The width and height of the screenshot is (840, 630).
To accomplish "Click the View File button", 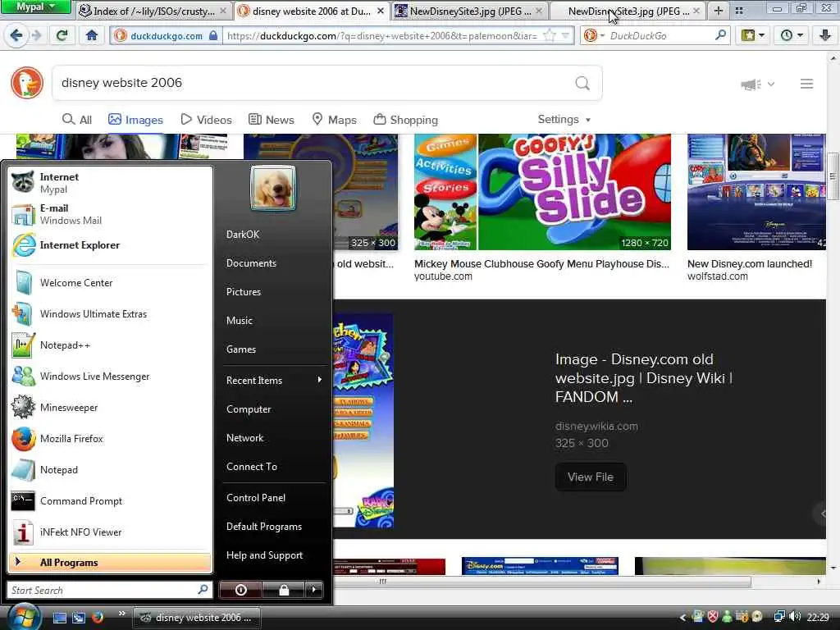I will click(x=591, y=477).
